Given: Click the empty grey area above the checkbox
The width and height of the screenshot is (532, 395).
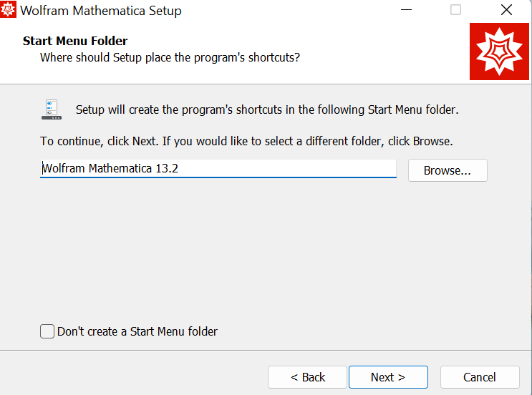Looking at the screenshot, I should coord(265,258).
